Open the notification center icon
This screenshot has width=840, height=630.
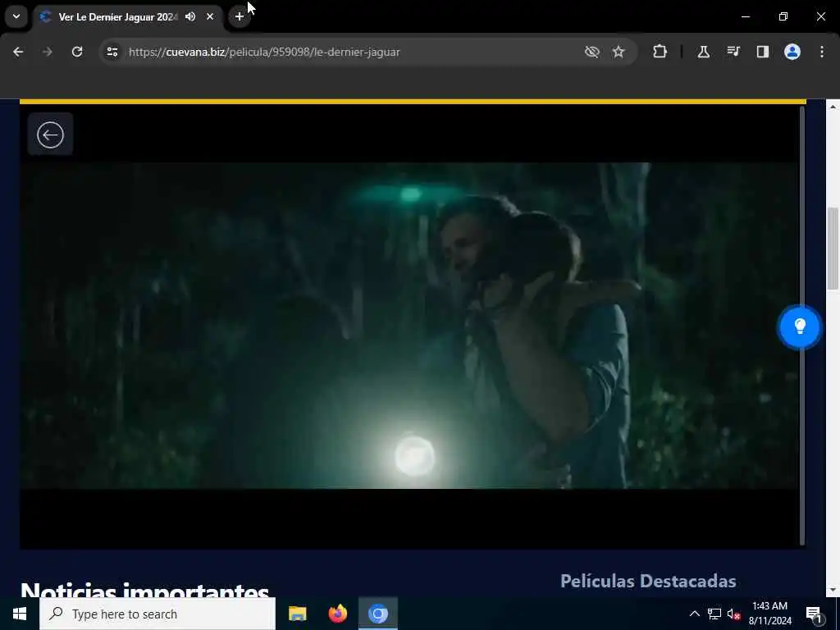[x=814, y=614]
